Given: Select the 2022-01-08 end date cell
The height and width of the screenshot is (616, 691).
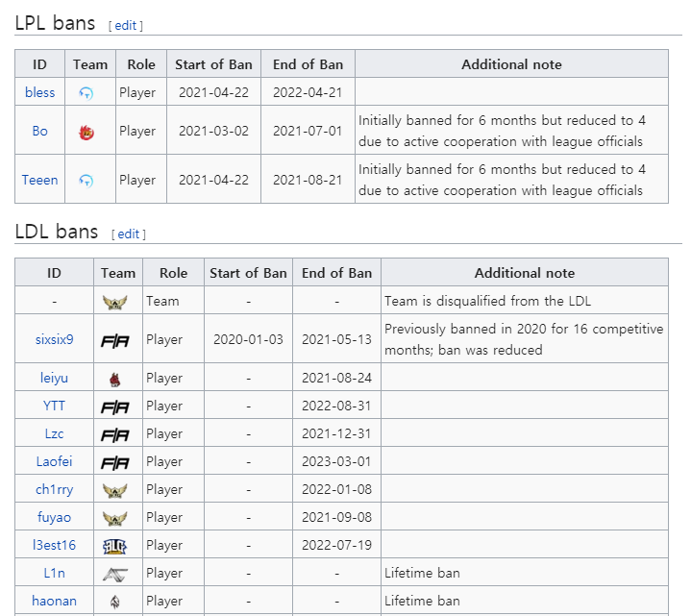Looking at the screenshot, I should coord(337,488).
